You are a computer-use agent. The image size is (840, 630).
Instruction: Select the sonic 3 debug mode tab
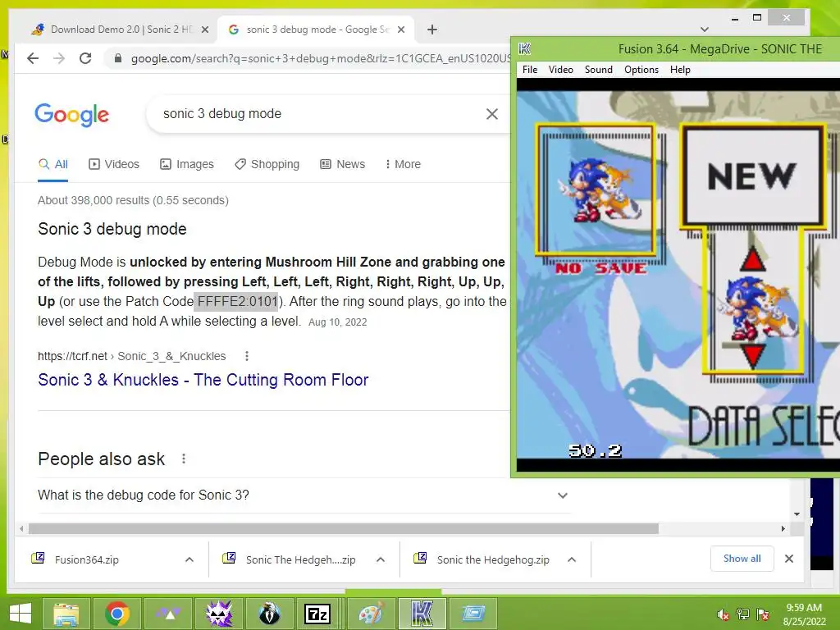[316, 30]
